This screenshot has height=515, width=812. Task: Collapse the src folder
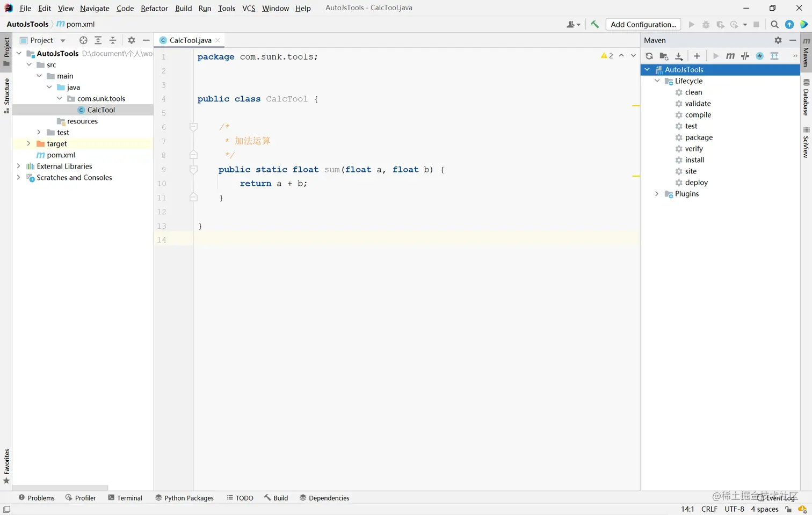point(29,64)
